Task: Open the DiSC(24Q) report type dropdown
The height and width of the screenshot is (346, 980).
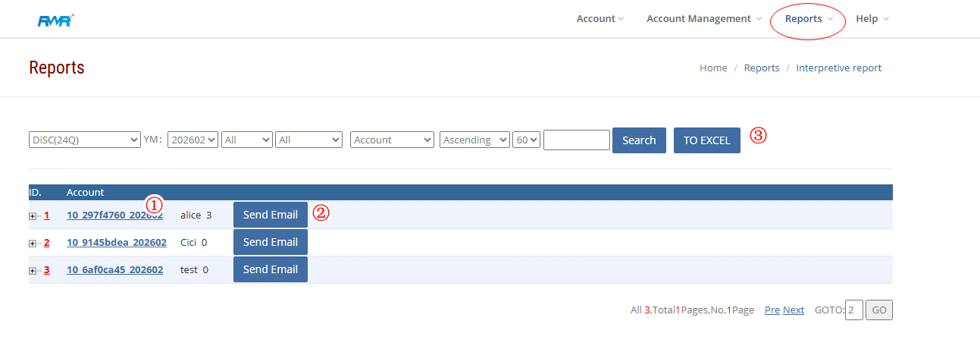Action: [84, 140]
